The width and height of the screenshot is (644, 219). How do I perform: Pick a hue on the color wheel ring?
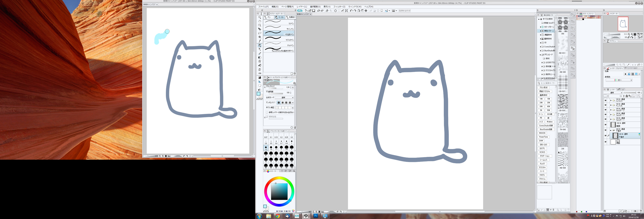coord(279,178)
